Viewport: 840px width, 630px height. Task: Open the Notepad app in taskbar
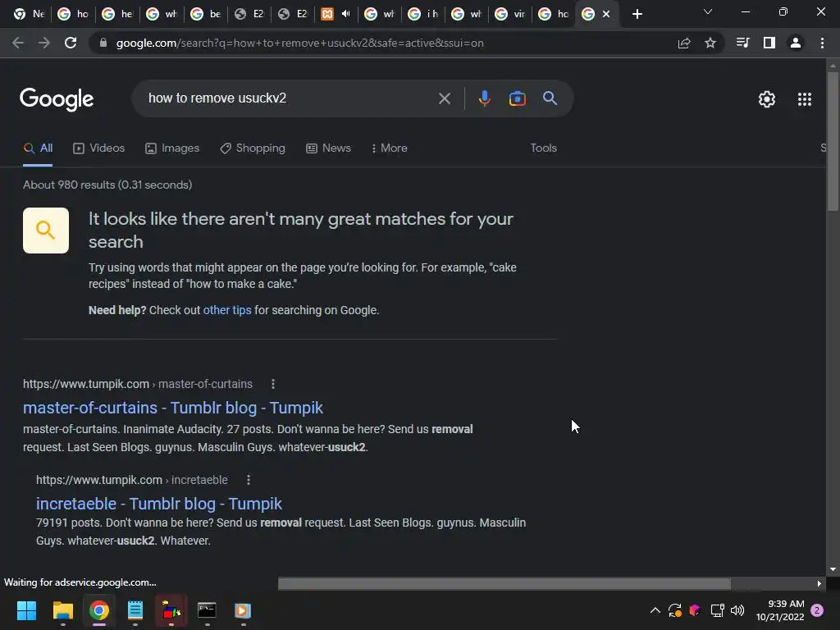point(135,610)
